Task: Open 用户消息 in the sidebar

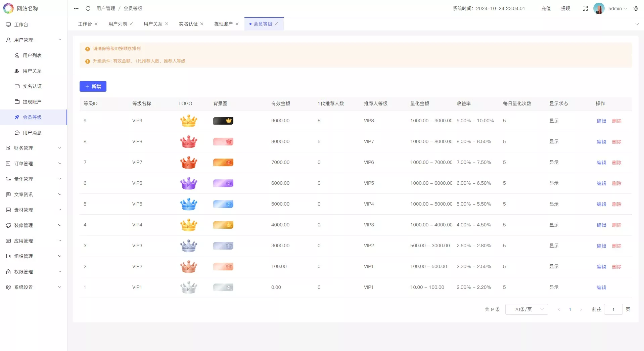Action: pos(32,133)
